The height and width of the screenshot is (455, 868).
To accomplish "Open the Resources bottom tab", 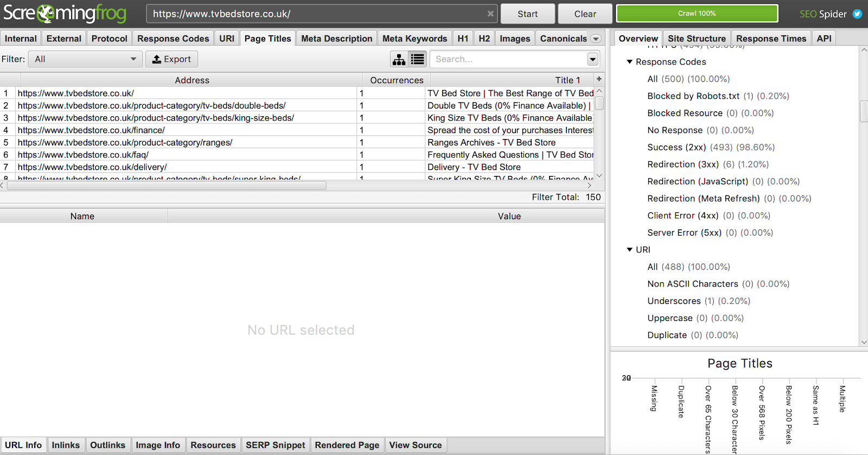I will click(213, 445).
